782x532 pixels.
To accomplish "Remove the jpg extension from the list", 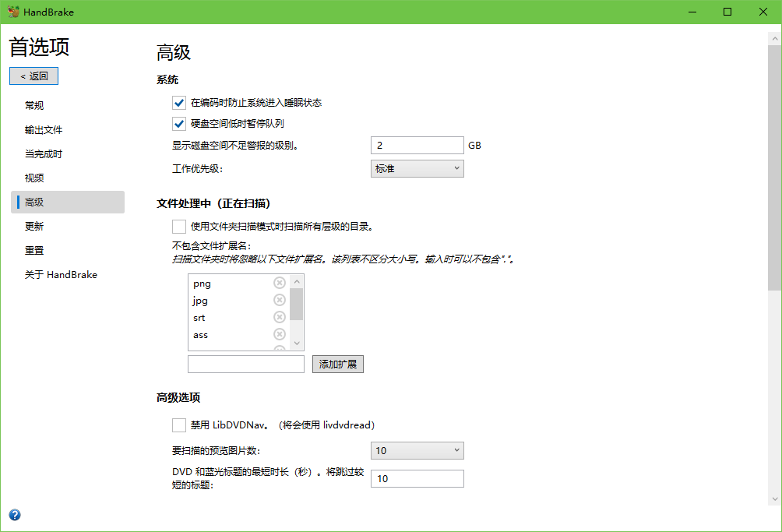I will tap(279, 300).
